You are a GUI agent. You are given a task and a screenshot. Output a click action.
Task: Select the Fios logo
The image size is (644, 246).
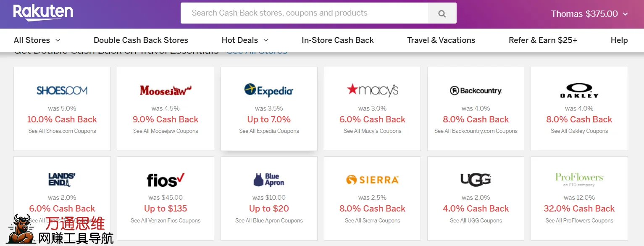click(166, 180)
